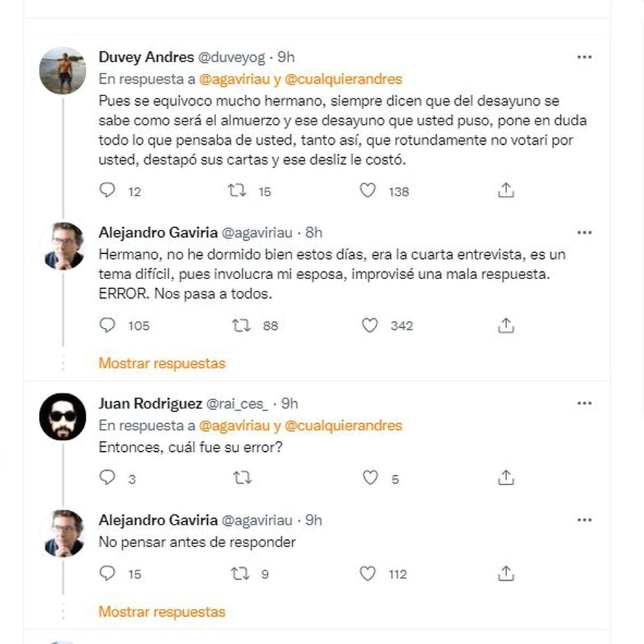The image size is (644, 644).
Task: Retweet Gaviria's tweet with 88 retweets
Action: click(241, 325)
